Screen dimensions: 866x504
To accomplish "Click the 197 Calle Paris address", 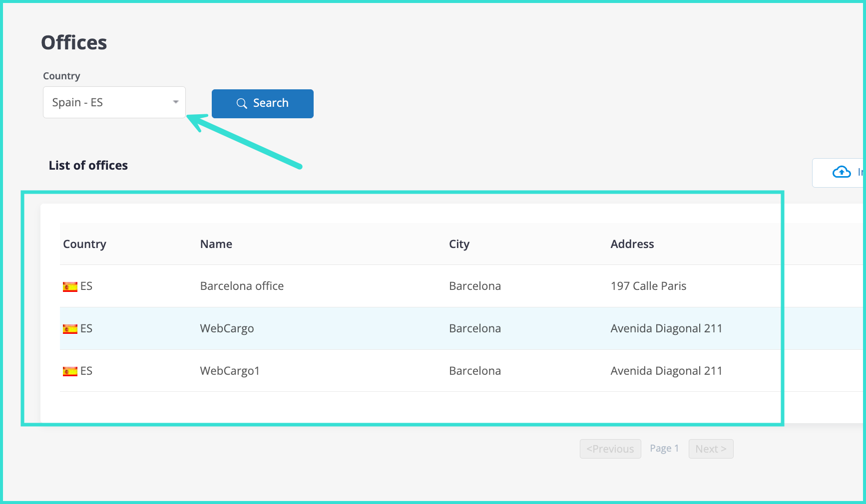I will [x=648, y=286].
